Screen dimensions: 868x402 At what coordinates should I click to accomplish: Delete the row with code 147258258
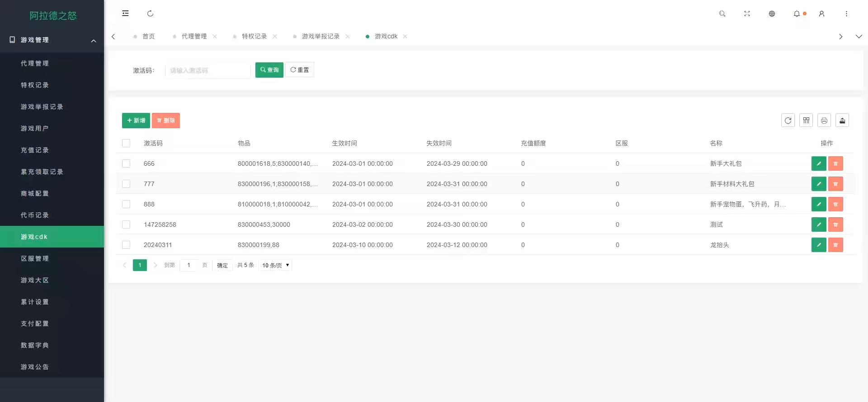(x=835, y=224)
